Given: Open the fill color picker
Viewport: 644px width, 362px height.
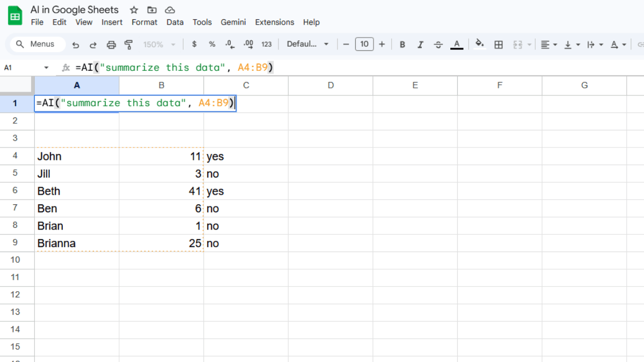Looking at the screenshot, I should pos(479,44).
